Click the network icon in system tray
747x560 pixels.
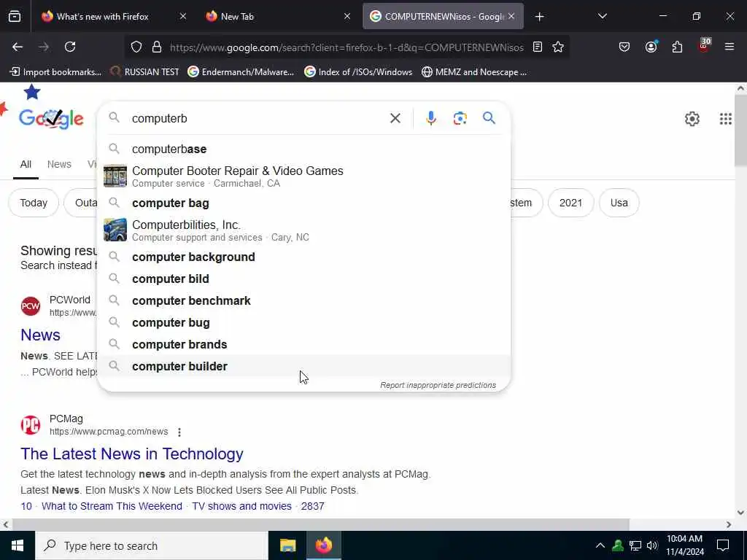coord(635,545)
